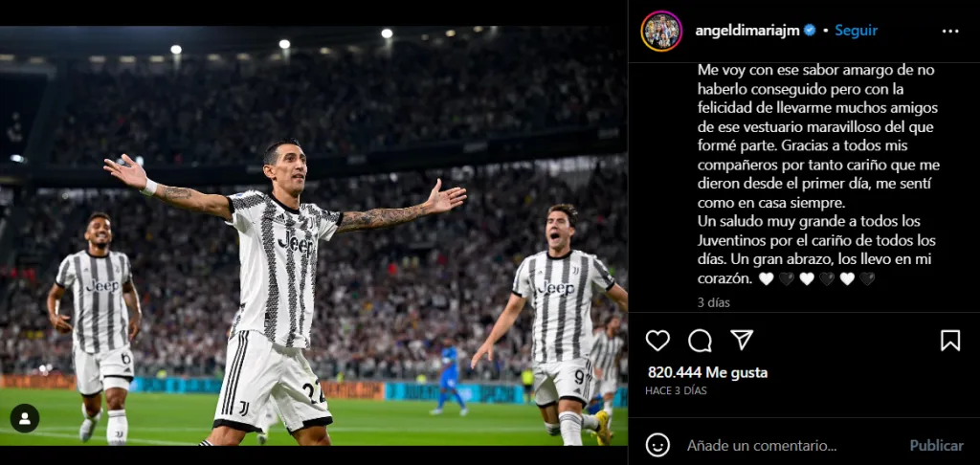Screen dimensions: 980x465
Task: Open the emoji picker smiley icon
Action: (x=657, y=445)
